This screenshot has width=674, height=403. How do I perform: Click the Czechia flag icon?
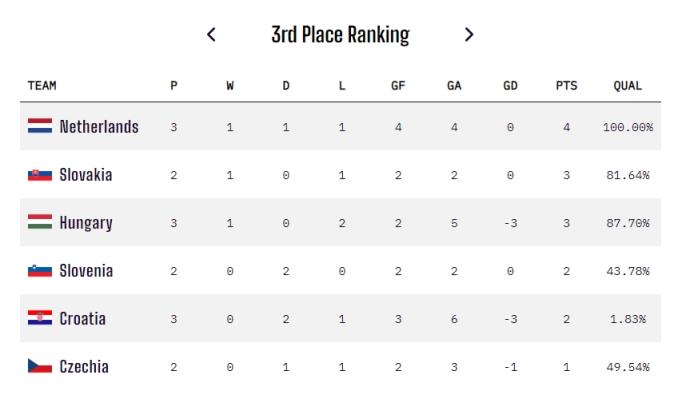[x=40, y=366]
